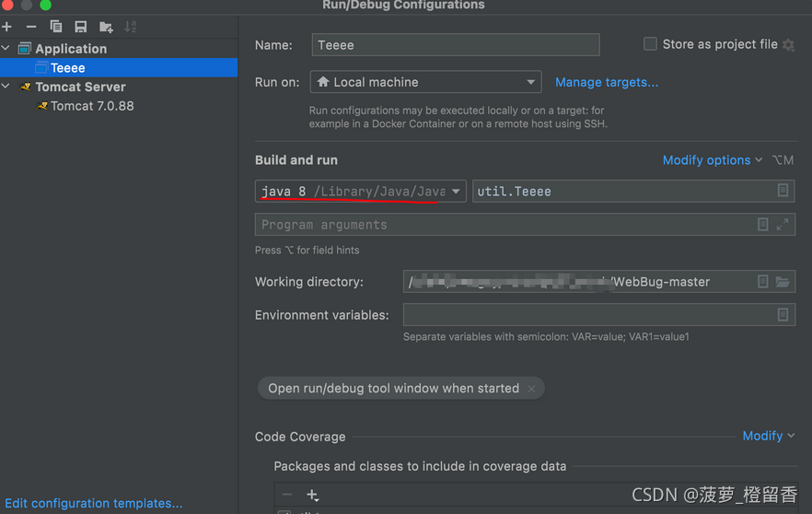Create new configuration folder

tap(106, 27)
